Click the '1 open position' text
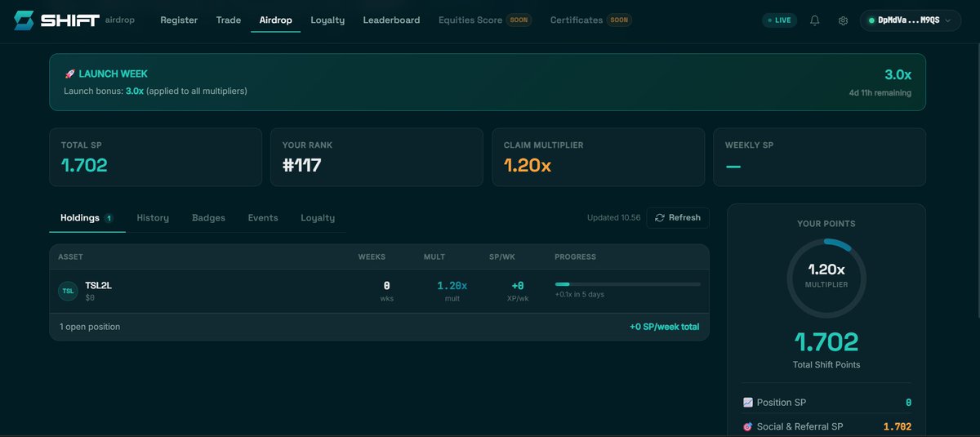Screen dimensions: 980x437 [x=90, y=327]
